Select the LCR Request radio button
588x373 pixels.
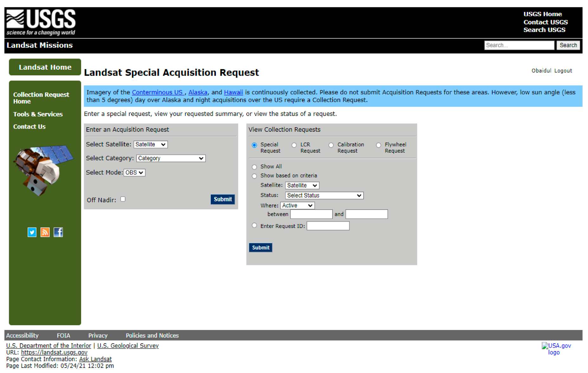pos(294,145)
